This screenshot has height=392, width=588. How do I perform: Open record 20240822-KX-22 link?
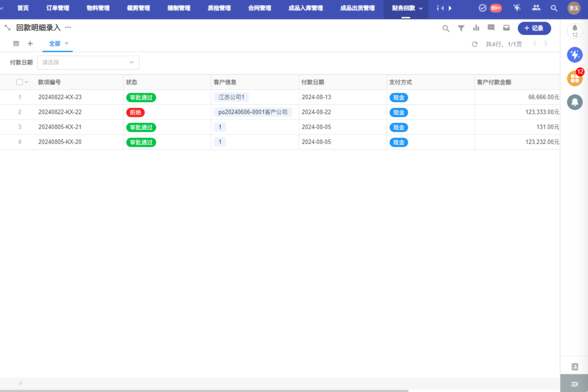(x=60, y=112)
